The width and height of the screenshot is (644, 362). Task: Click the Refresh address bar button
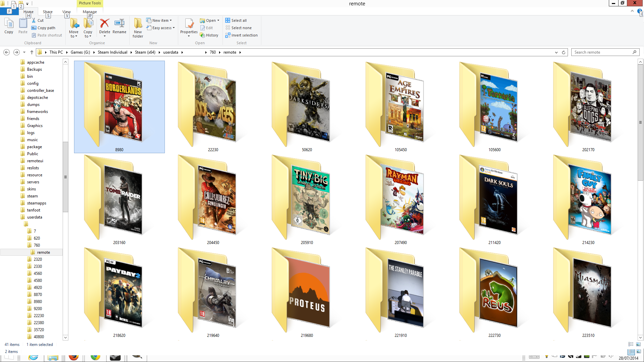pos(564,52)
